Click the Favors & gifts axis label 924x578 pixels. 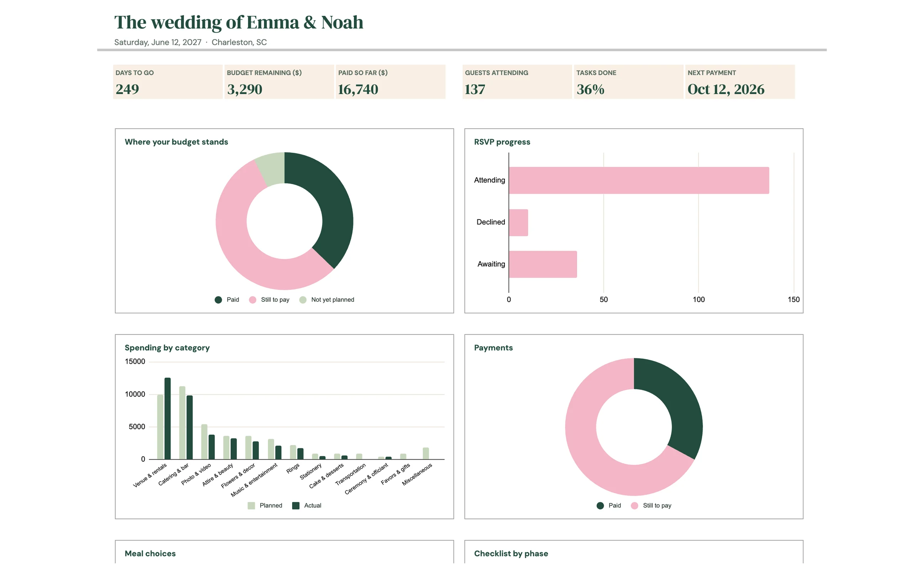coord(395,474)
